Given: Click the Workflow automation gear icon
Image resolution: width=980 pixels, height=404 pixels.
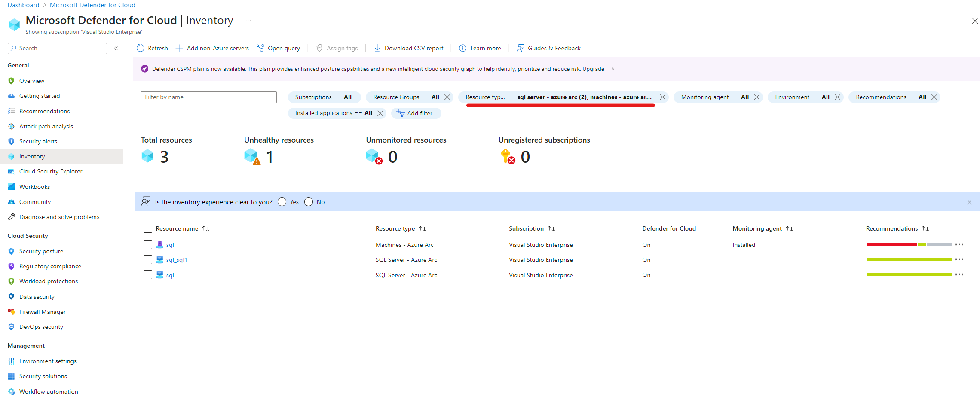Looking at the screenshot, I should point(12,392).
